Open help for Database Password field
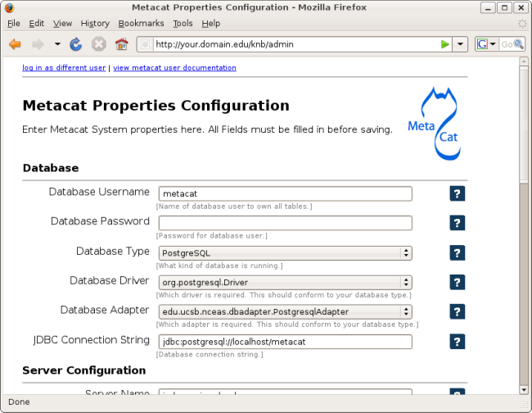 click(x=458, y=223)
